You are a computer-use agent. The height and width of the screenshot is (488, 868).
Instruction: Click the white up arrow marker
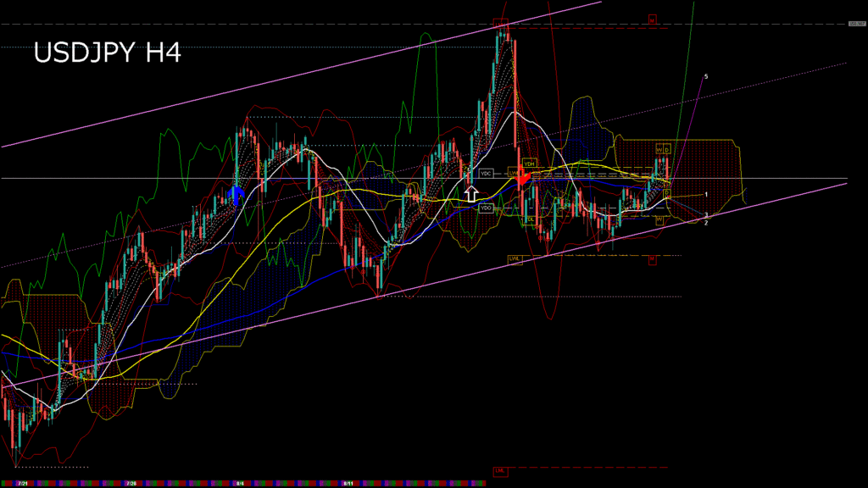[471, 192]
